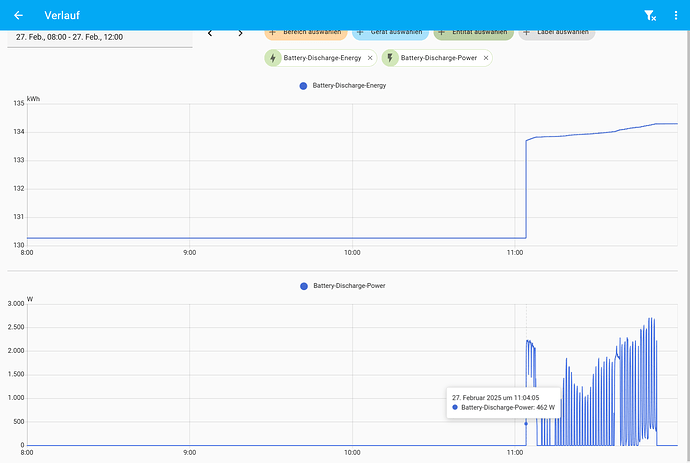Click the Battery-Discharge-Power chip label
This screenshot has height=463, width=690.
tap(439, 58)
